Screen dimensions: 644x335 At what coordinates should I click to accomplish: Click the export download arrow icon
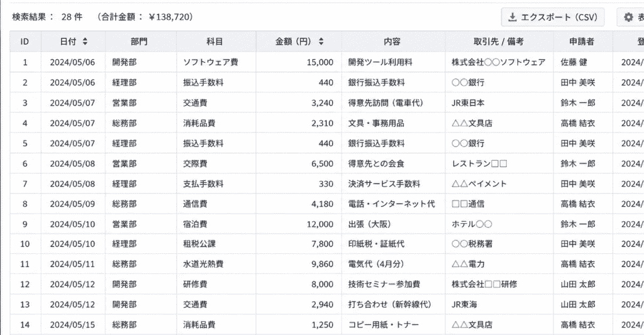(512, 17)
